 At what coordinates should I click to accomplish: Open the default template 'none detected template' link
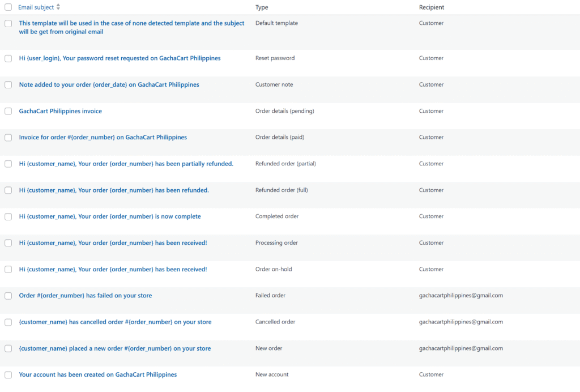(131, 27)
